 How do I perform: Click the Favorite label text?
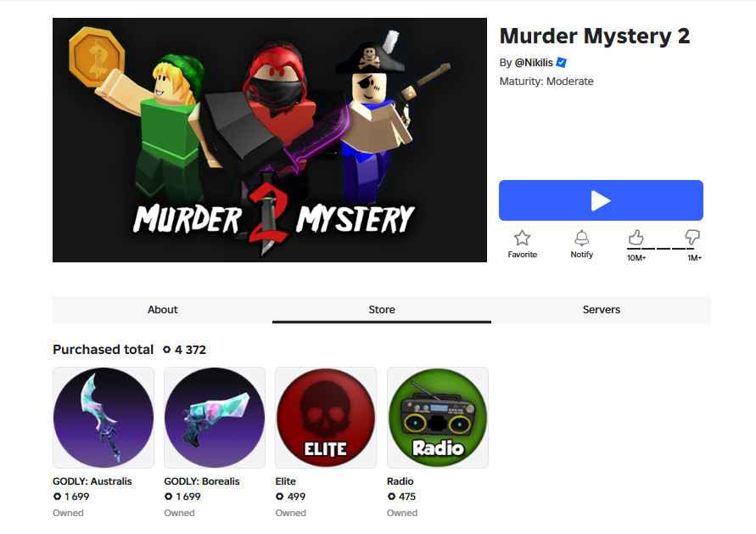tap(522, 254)
